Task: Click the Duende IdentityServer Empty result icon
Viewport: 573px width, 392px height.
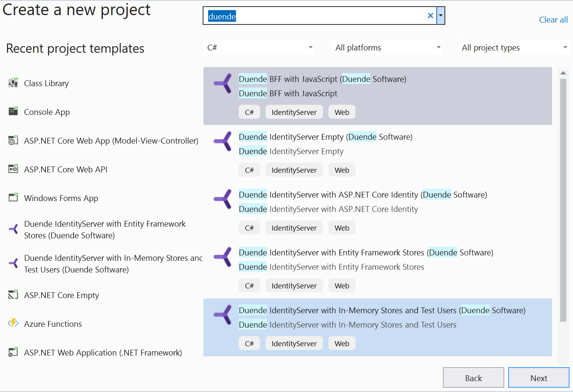Action: pyautogui.click(x=223, y=141)
